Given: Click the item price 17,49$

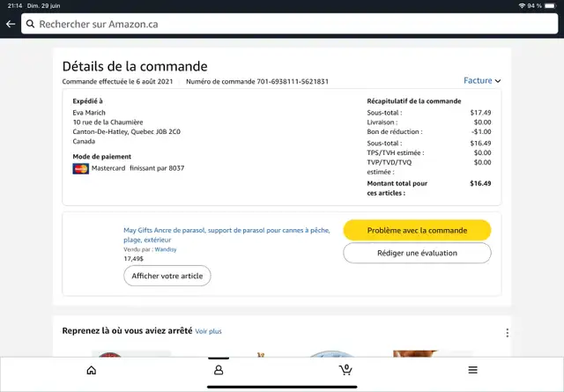Looking at the screenshot, I should pyautogui.click(x=133, y=259).
